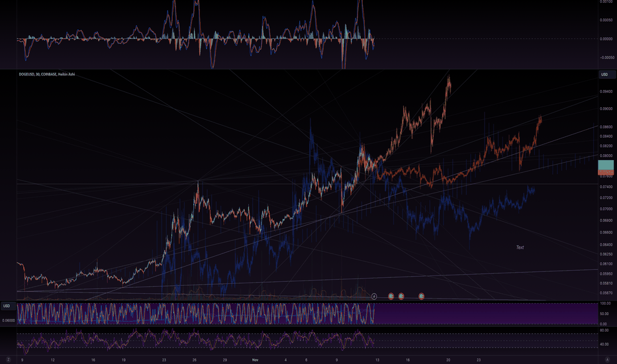Open the last event marker before date 20
The image size is (617, 364).
point(421,296)
